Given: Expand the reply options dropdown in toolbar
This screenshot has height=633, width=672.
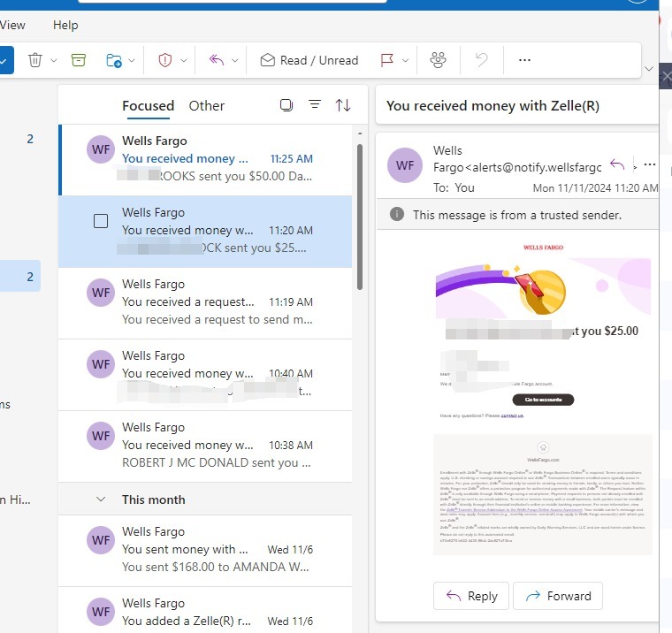Looking at the screenshot, I should [235, 60].
